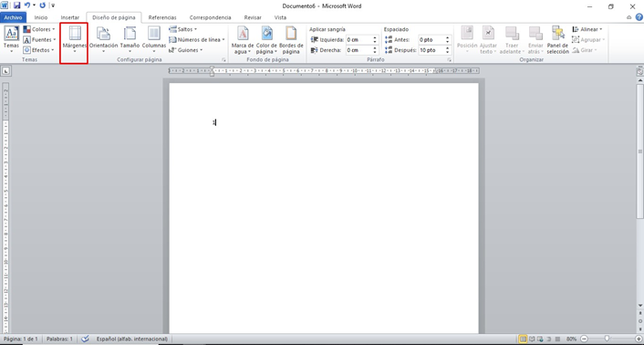Click Página: 1 de 1 status indicator
The width and height of the screenshot is (644, 345).
21,339
